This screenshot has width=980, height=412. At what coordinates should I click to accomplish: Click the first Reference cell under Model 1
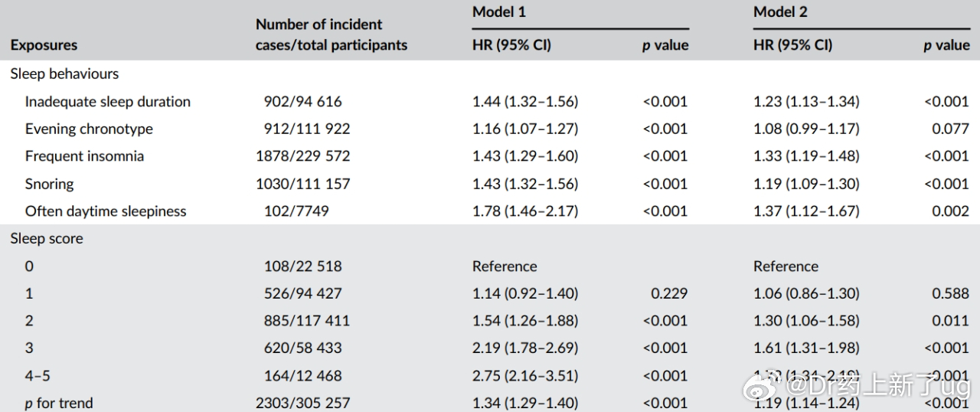pos(504,266)
